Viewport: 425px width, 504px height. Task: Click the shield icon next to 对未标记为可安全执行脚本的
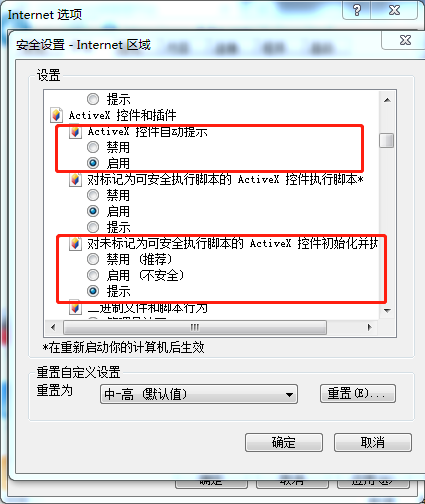(x=75, y=244)
